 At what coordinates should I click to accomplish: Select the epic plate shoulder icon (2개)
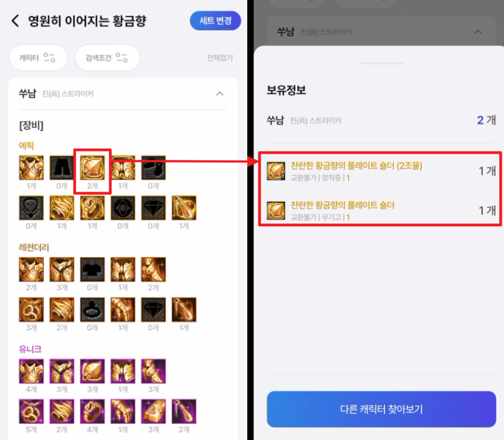(92, 168)
